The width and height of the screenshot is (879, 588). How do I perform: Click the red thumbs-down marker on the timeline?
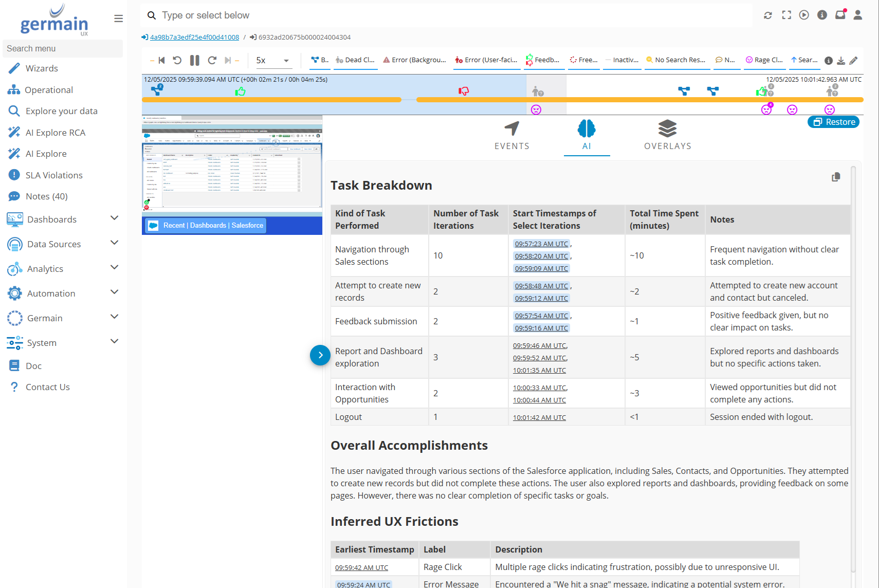click(x=464, y=91)
